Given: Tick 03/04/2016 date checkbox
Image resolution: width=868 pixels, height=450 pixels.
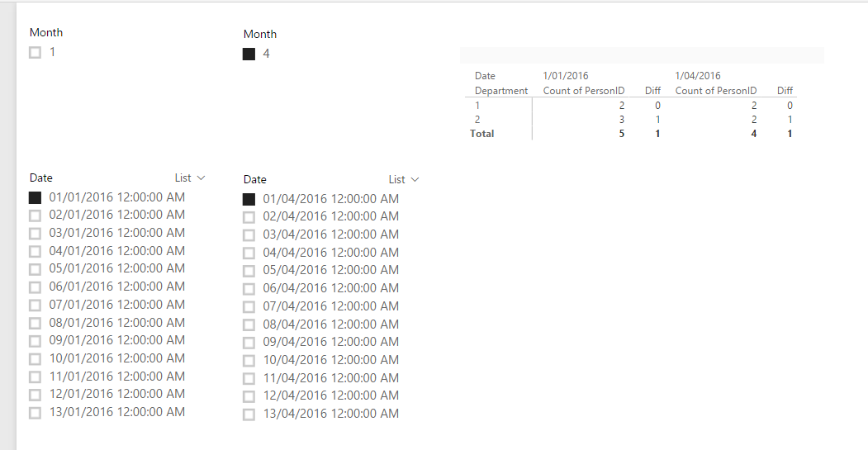Looking at the screenshot, I should click(x=249, y=235).
